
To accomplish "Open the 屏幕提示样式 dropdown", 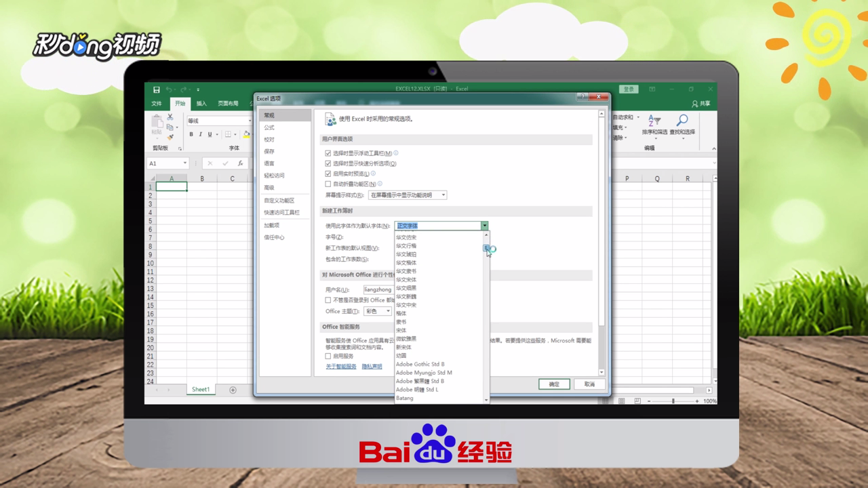I will click(x=407, y=195).
